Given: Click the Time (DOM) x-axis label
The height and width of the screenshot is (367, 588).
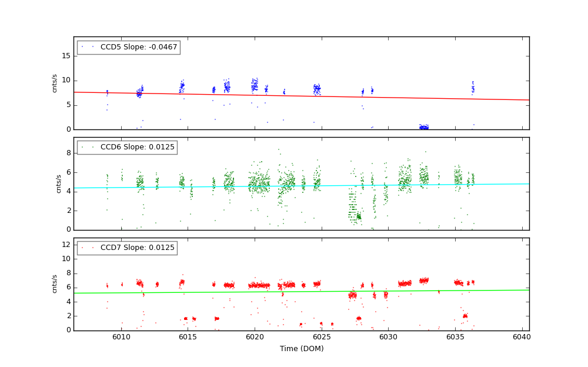Looking at the screenshot, I should (301, 349).
